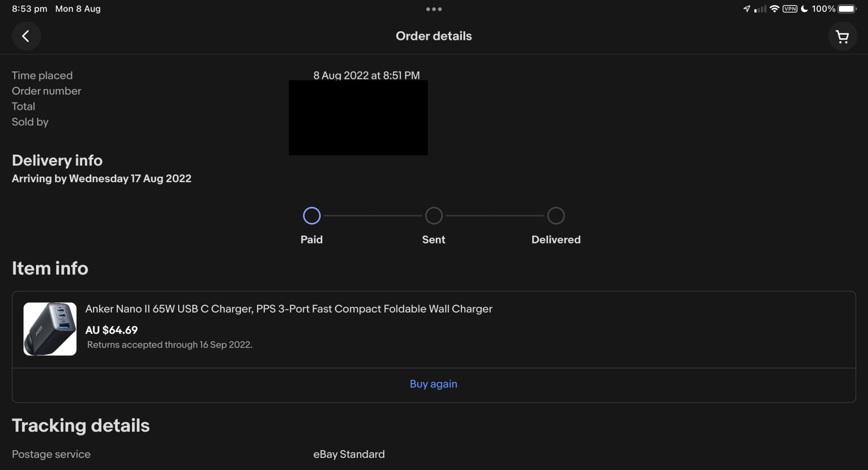Open the Anker Nano II charger title
Screen dimensions: 868x470
(x=289, y=309)
